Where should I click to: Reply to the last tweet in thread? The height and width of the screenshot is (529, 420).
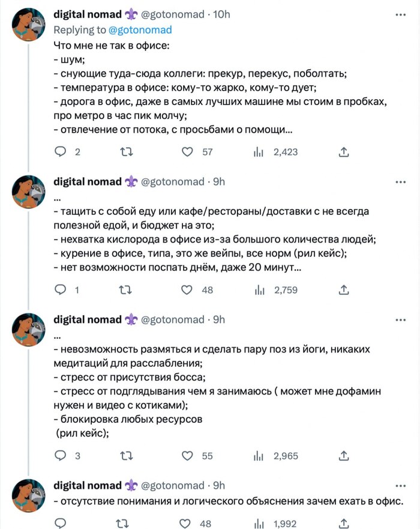coord(60,524)
